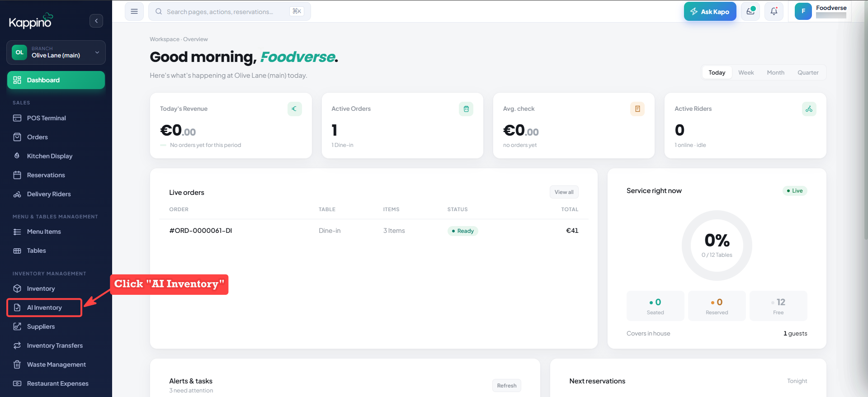Open AI Inventory

tap(44, 307)
